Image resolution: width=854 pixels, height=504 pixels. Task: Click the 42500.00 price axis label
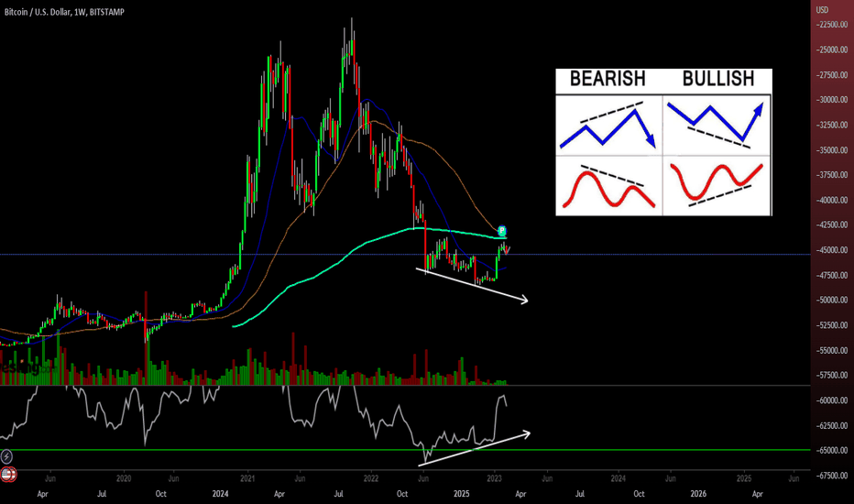[832, 225]
